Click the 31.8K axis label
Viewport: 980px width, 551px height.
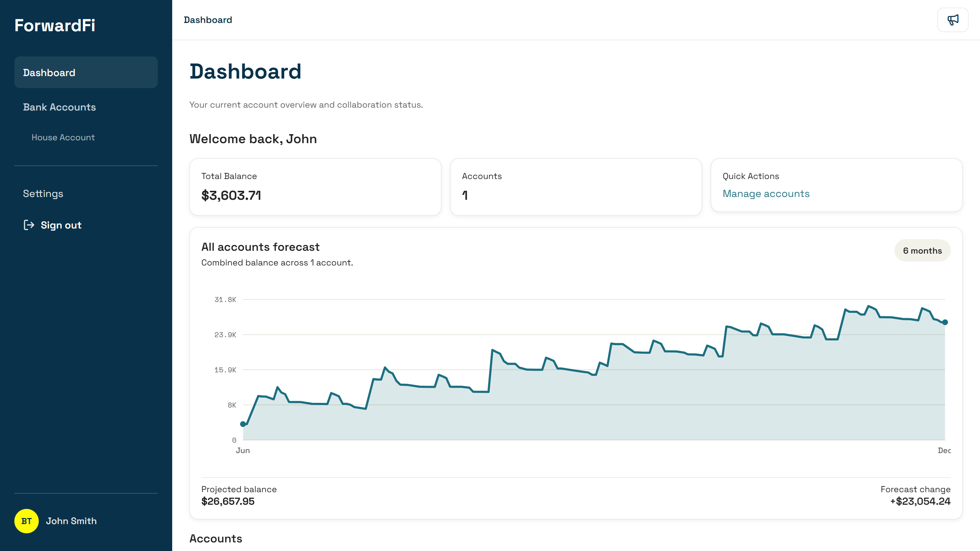(x=225, y=300)
